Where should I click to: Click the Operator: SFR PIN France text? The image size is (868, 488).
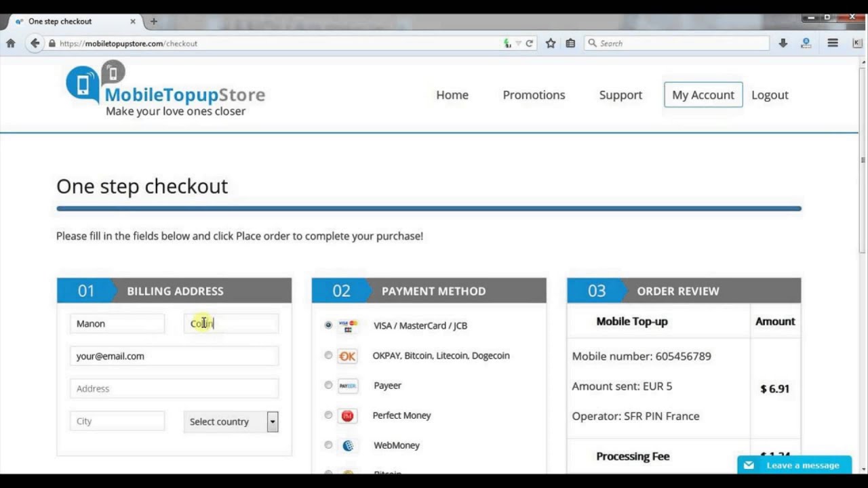pos(635,416)
